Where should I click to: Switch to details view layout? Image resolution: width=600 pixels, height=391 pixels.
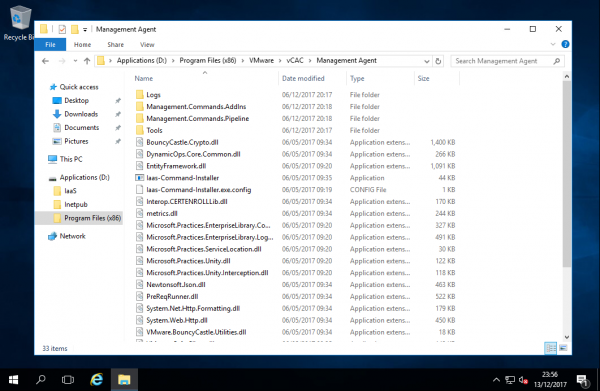tap(550, 348)
